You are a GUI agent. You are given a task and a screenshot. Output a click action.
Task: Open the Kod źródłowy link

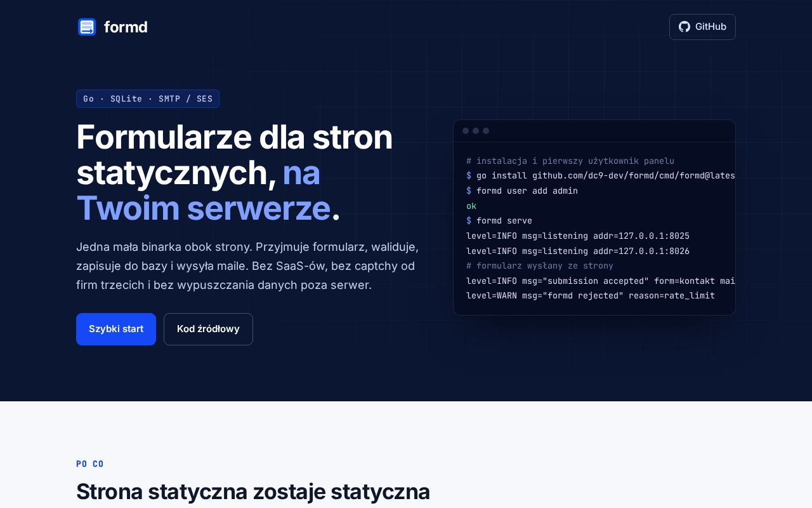pos(208,329)
